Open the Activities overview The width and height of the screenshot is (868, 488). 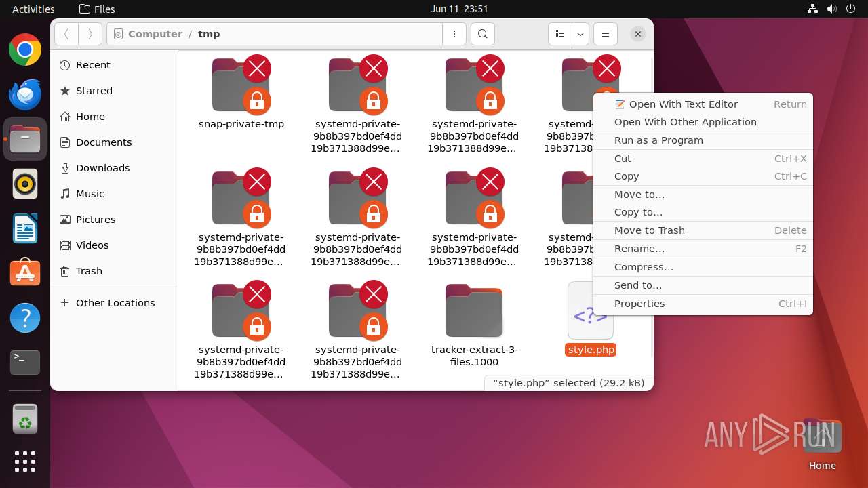[x=33, y=9]
